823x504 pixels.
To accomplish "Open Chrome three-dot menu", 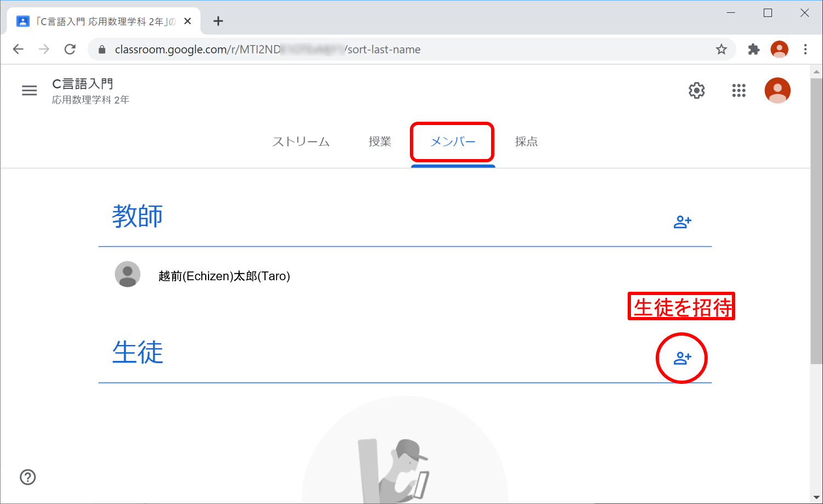I will (805, 49).
